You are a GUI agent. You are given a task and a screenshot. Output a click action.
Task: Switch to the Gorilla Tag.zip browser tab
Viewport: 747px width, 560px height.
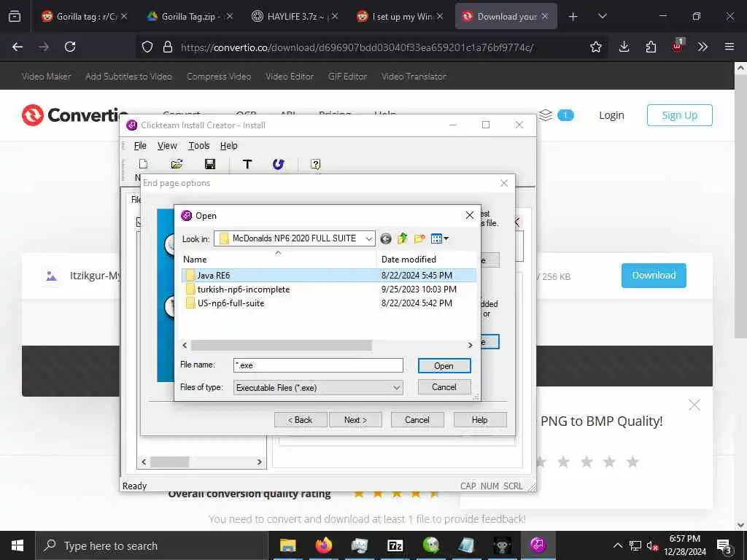(x=190, y=16)
